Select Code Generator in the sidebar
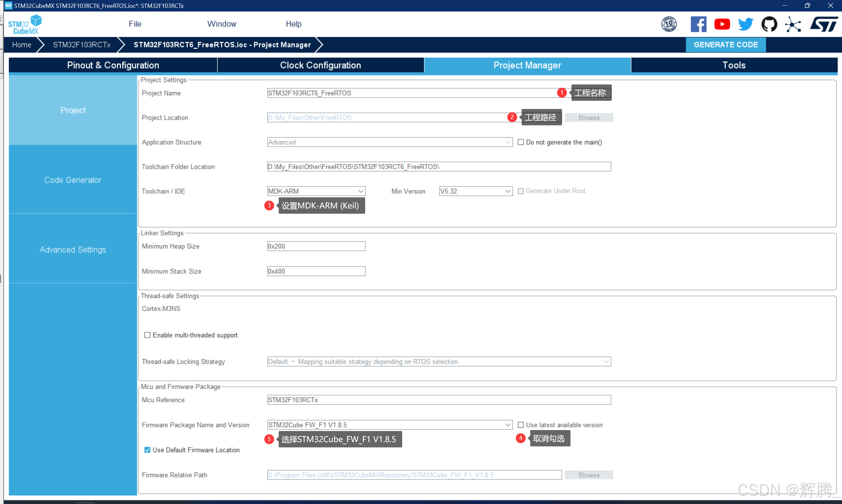 coord(73,180)
